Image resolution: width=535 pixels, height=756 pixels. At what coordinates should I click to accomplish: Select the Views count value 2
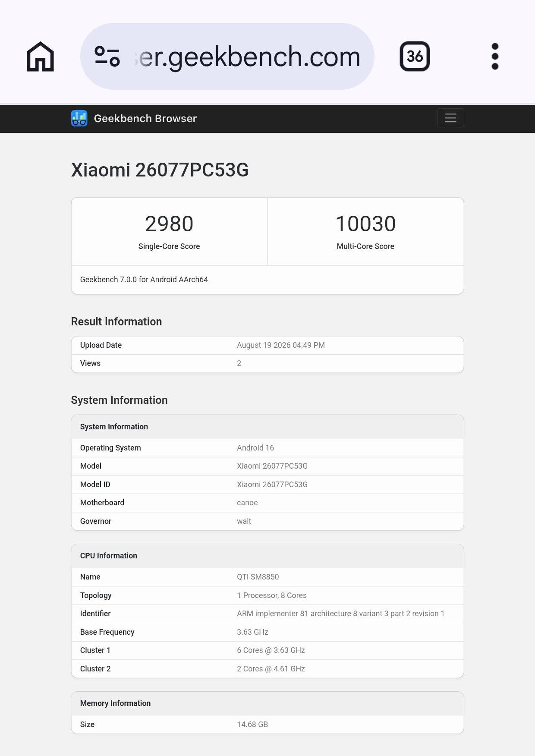(x=239, y=363)
